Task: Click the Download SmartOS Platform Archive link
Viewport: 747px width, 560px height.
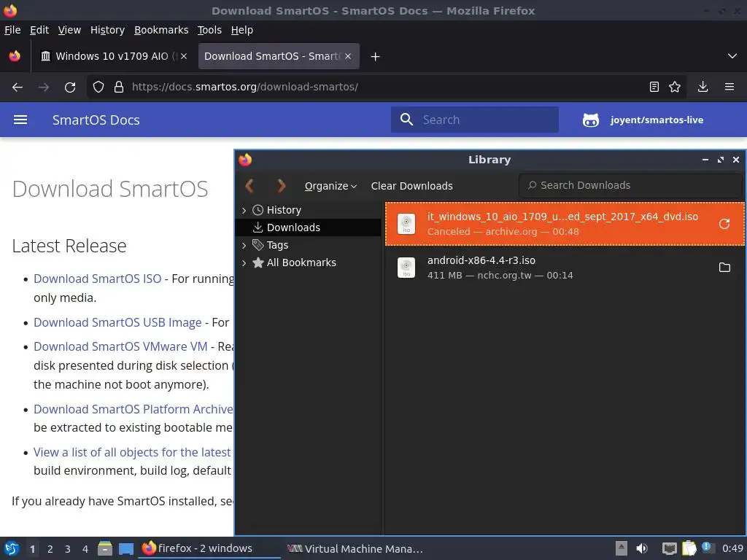Action: point(133,409)
